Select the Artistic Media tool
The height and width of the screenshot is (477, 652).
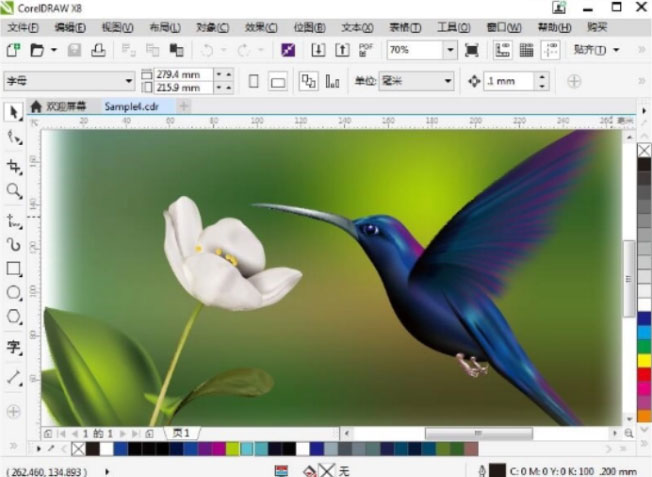(x=14, y=245)
